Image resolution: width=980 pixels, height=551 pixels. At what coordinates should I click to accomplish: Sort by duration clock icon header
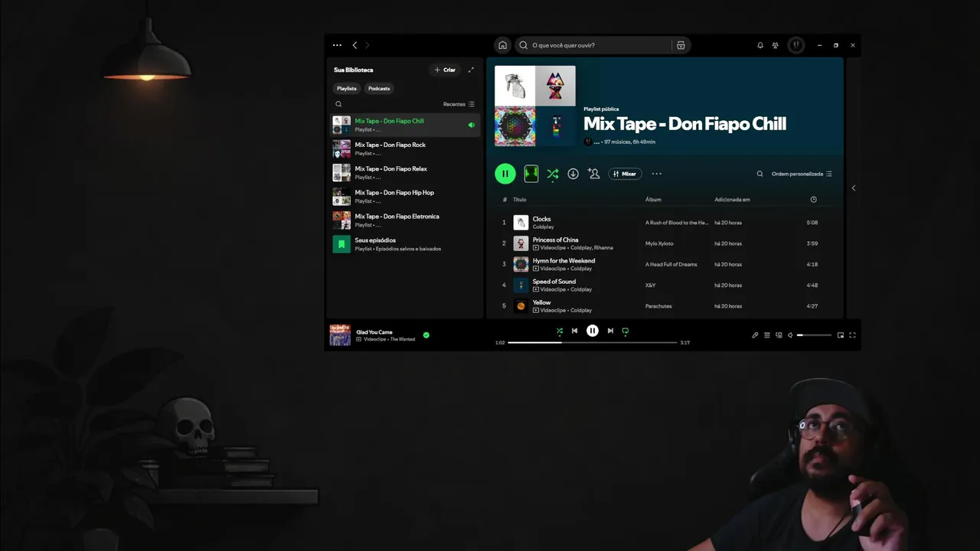[x=813, y=200]
